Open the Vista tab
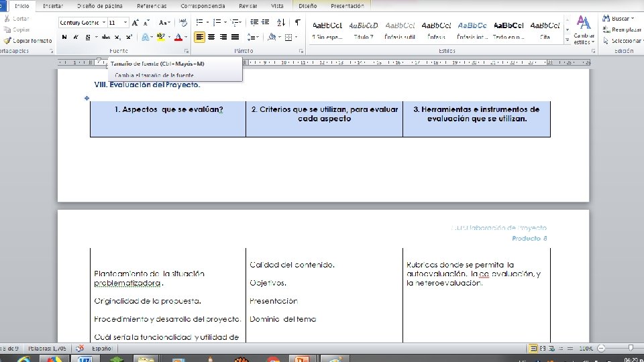Screen dimensions: 644x362 click(x=277, y=6)
